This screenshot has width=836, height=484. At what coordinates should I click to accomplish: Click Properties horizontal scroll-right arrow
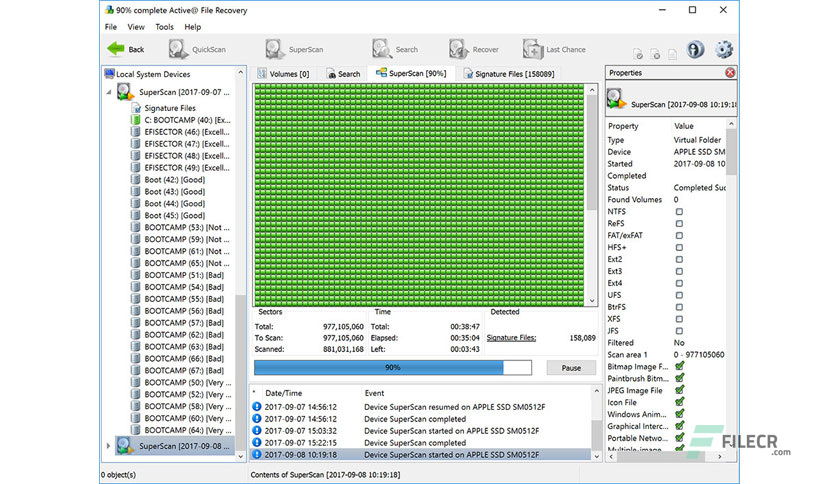pos(720,456)
